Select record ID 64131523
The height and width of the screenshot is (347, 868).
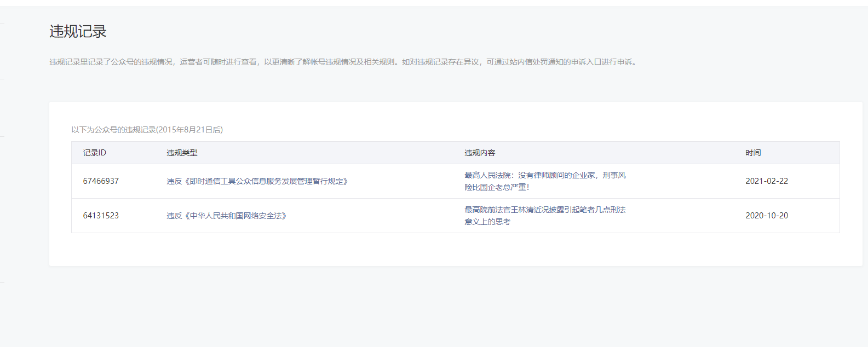coord(101,216)
